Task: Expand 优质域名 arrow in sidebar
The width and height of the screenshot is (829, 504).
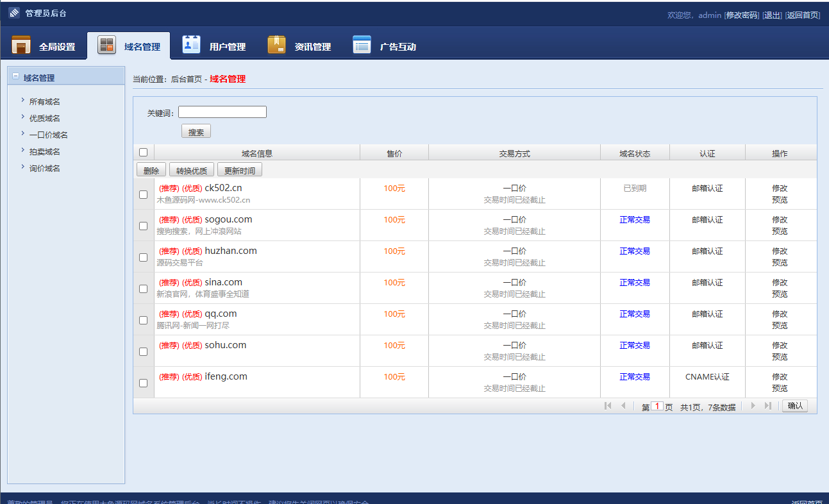Action: pos(22,117)
